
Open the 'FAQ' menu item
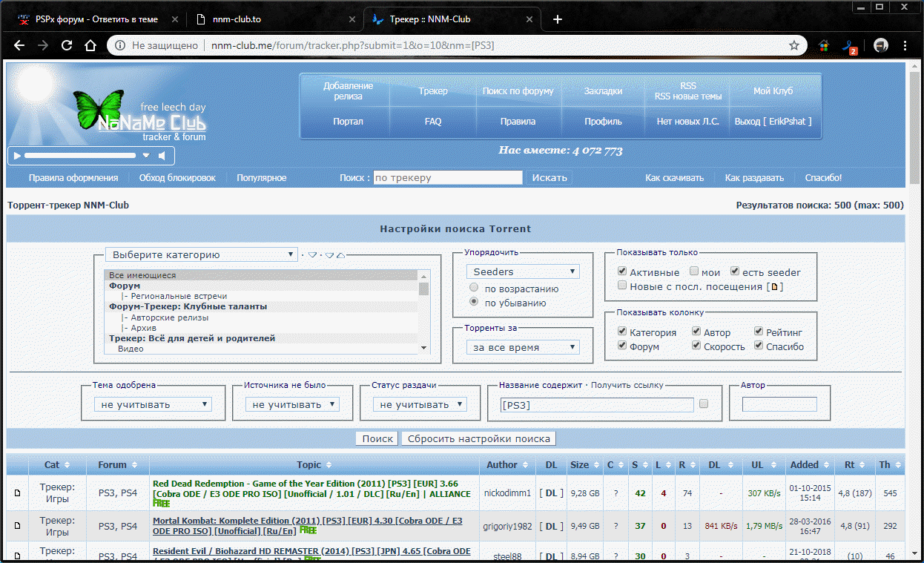tap(433, 122)
